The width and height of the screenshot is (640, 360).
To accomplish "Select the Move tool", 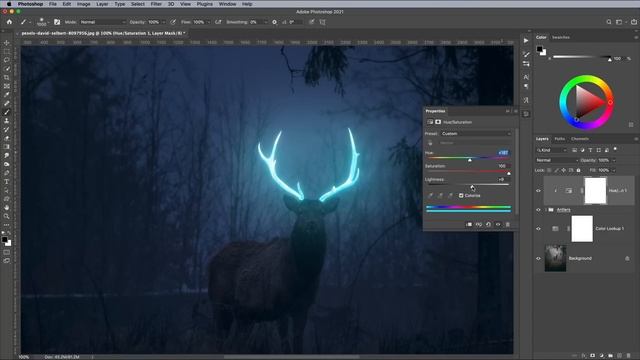I will [7, 43].
